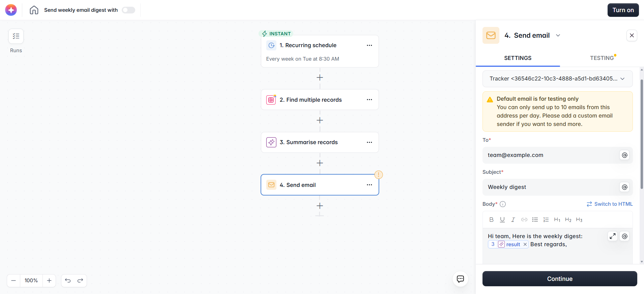This screenshot has height=294, width=644.
Task: Close the Send email settings panel
Action: (x=632, y=35)
